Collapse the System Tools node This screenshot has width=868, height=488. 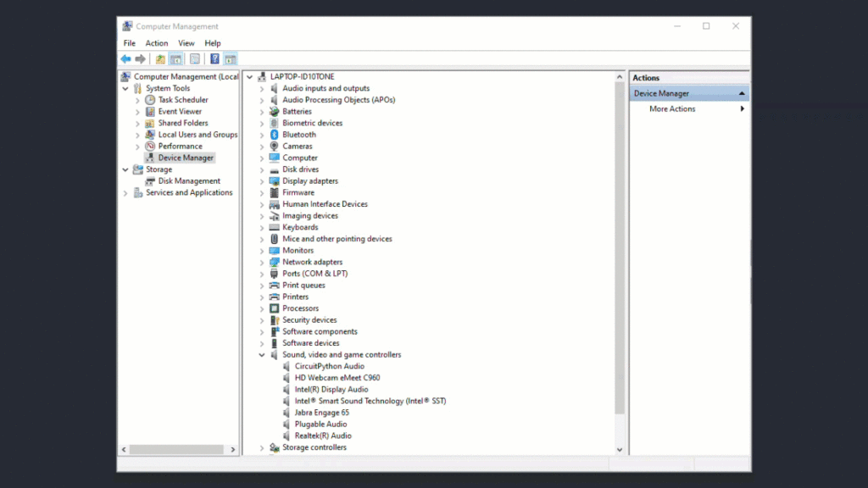pos(125,88)
